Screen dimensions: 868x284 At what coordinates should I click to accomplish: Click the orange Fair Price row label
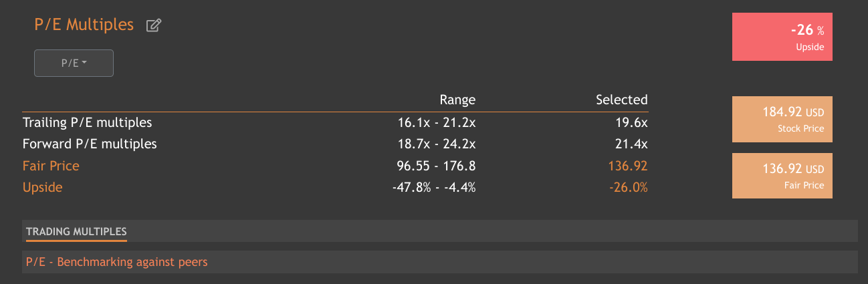pyautogui.click(x=51, y=166)
